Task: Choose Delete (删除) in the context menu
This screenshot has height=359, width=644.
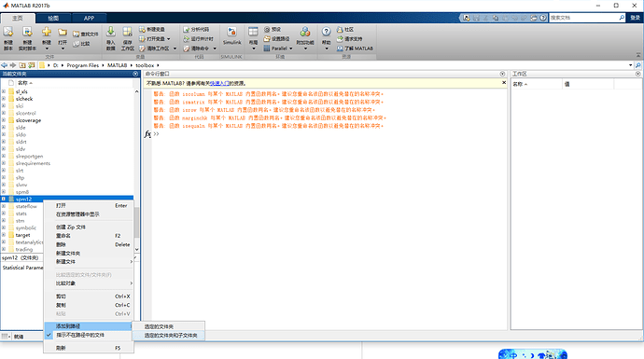Action: click(x=89, y=244)
